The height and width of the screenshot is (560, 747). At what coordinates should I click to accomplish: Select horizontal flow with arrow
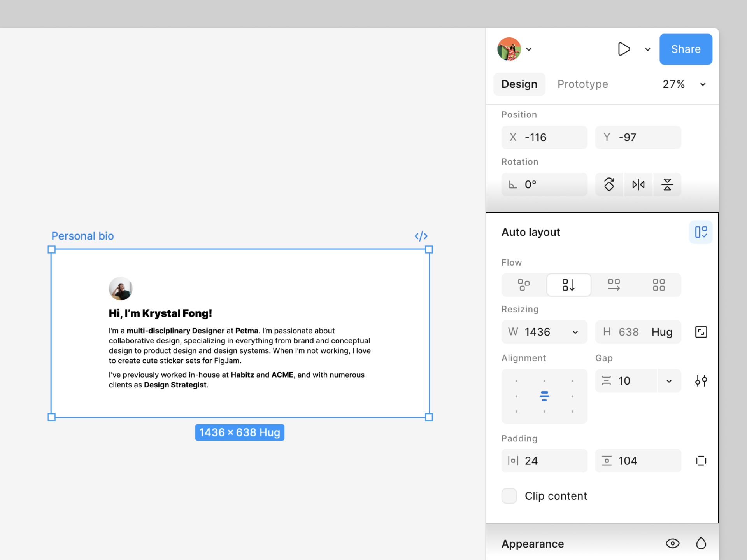614,285
